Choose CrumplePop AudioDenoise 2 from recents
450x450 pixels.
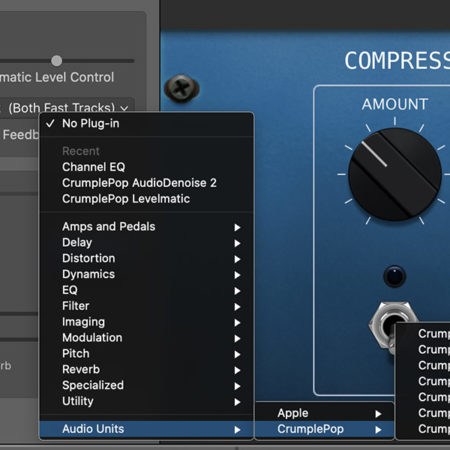coord(146,183)
